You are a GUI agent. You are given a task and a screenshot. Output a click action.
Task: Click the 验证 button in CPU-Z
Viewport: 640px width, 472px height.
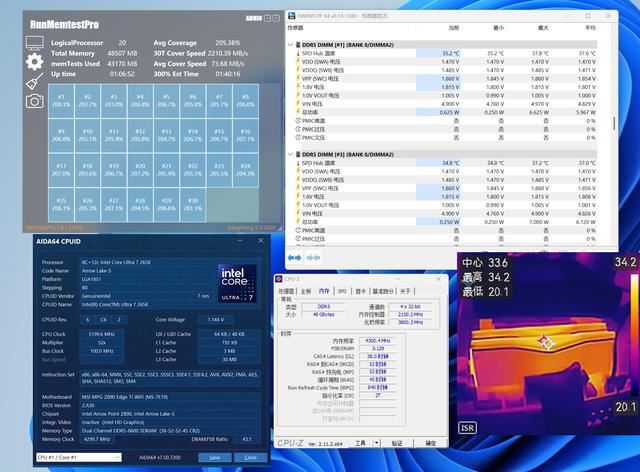point(397,443)
